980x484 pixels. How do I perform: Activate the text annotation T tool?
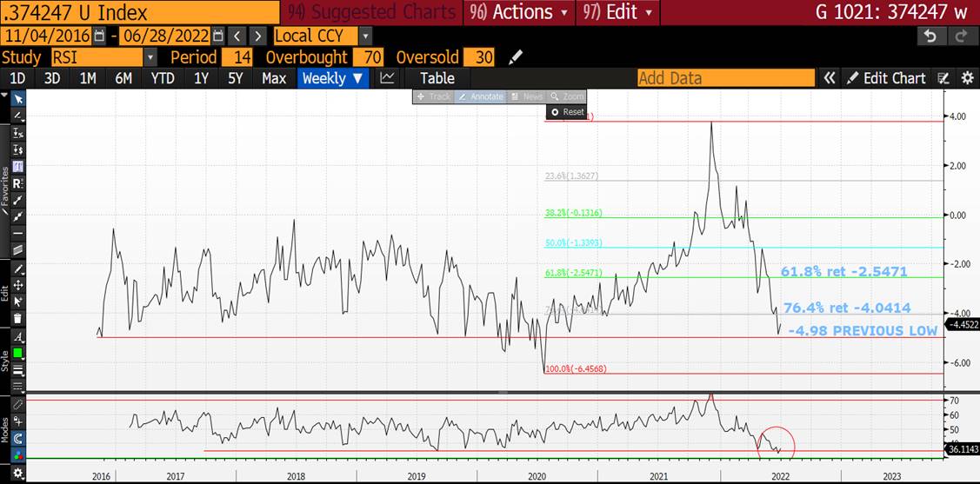coord(18,166)
